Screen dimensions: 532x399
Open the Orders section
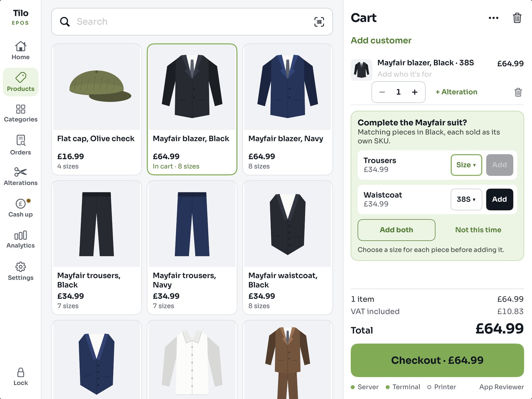[x=21, y=145]
